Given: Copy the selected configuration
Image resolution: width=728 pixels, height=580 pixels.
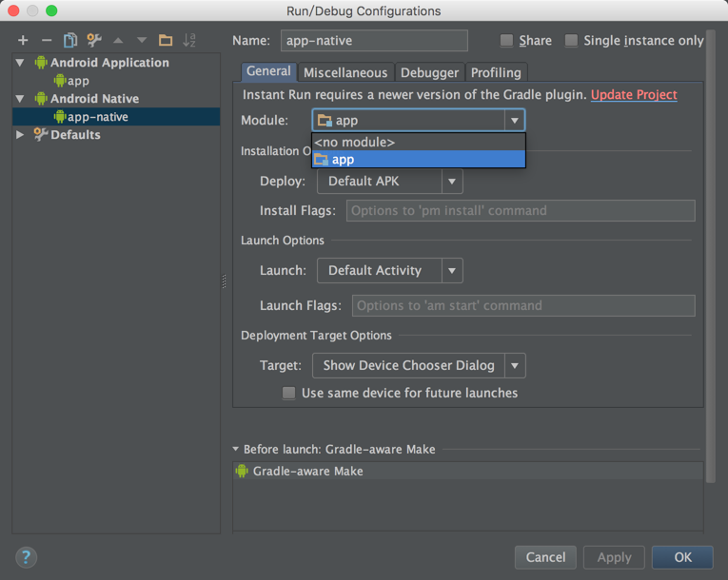Looking at the screenshot, I should pos(70,40).
